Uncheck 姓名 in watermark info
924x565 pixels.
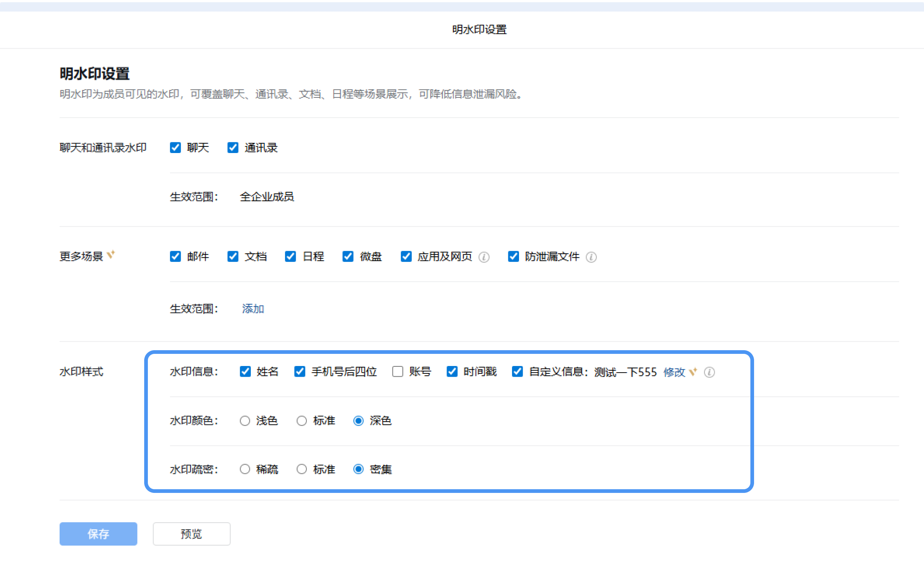pyautogui.click(x=245, y=372)
